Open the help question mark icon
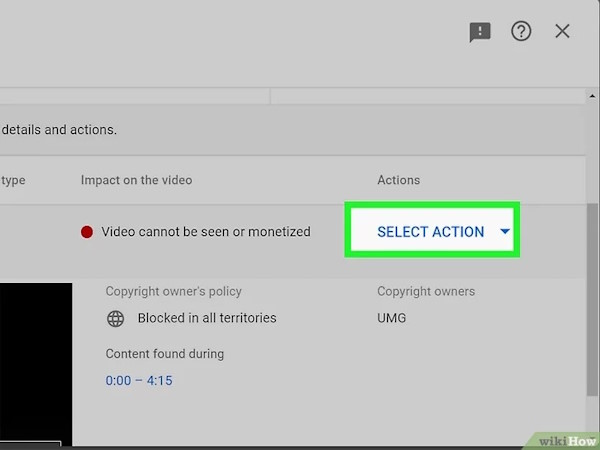This screenshot has width=600, height=450. point(521,32)
